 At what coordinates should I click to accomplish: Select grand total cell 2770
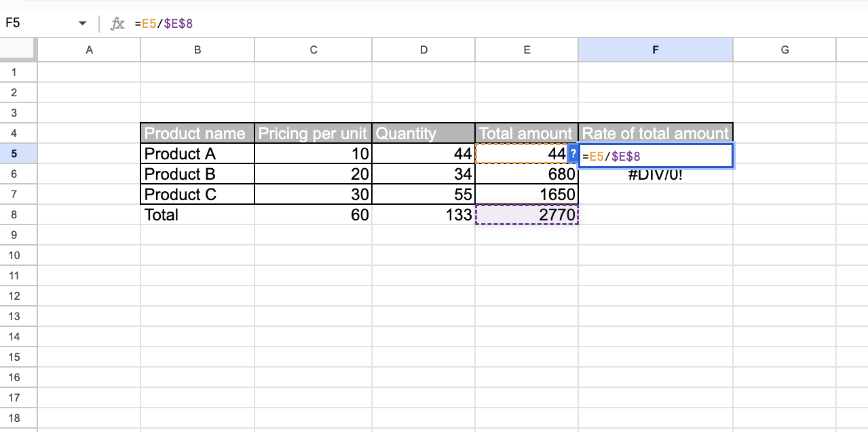tap(527, 214)
